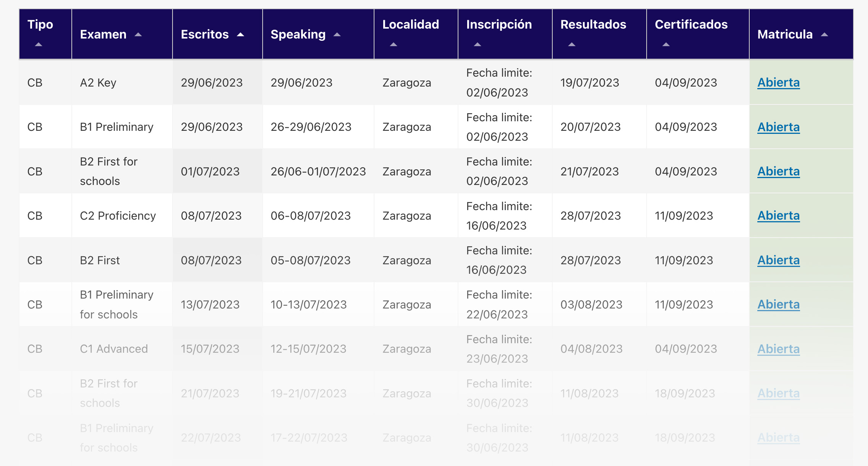Select the C2 Proficiency exam name cell

(x=118, y=216)
